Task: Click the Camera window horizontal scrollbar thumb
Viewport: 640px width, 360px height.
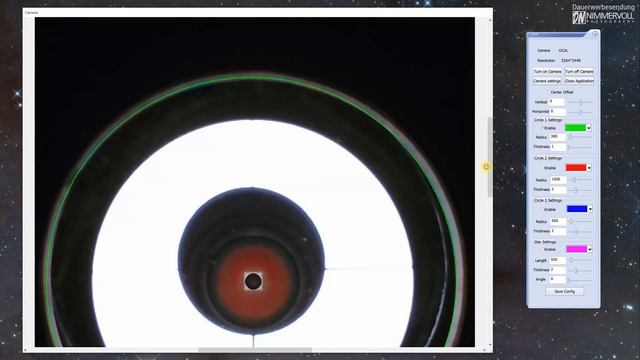Action: pos(255,350)
